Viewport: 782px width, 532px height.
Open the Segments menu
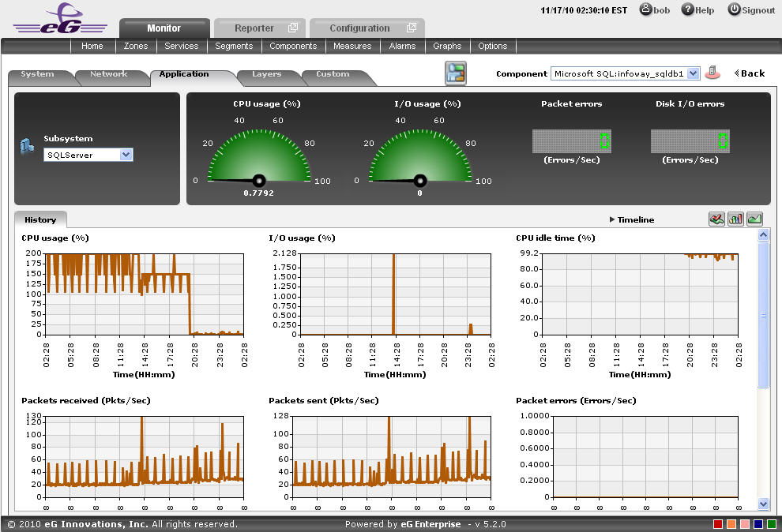[234, 46]
